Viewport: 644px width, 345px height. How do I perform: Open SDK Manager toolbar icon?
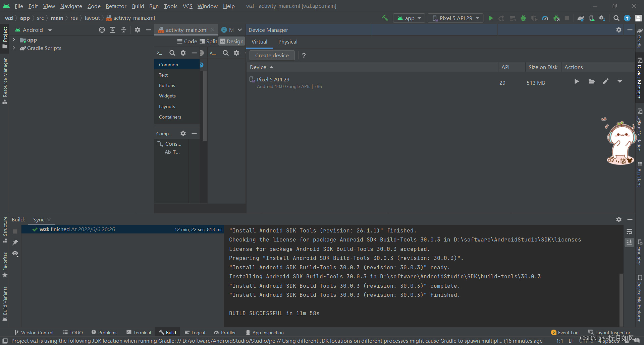point(602,18)
